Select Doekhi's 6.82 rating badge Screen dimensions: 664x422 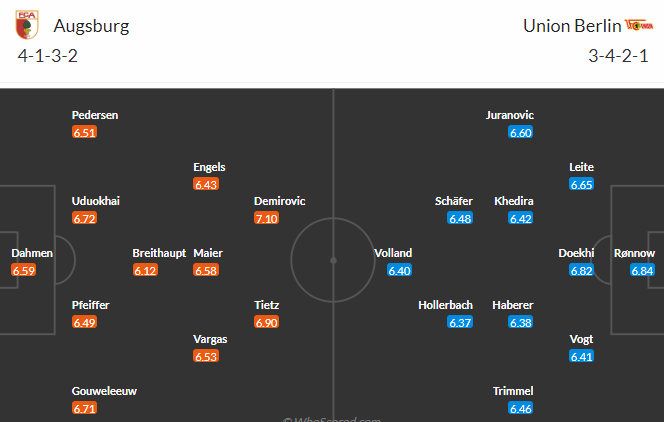(x=581, y=270)
